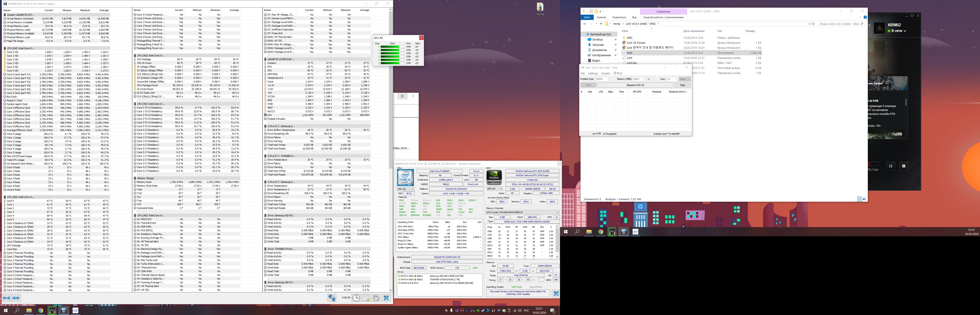Open the LinX XS Forum shortcut
Viewport: 980px width, 315px height.
pos(636,43)
